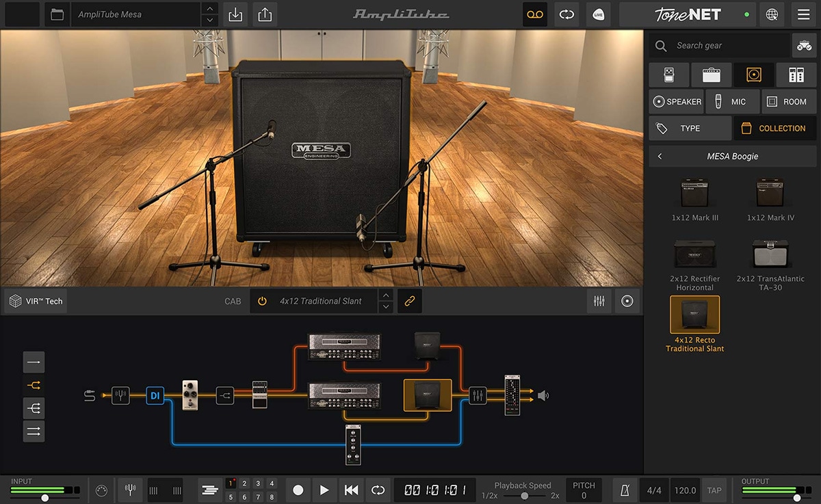Screen dimensions: 821x504
Task: Open the preset browser folder icon
Action: (57, 14)
